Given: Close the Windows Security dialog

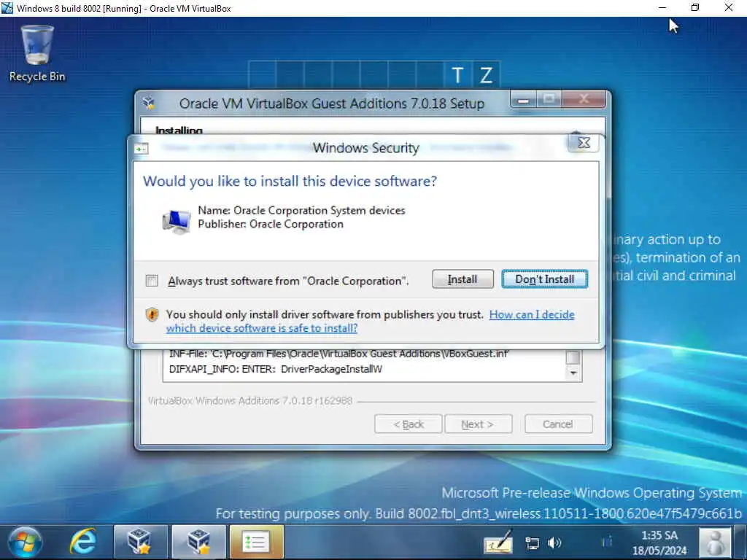Looking at the screenshot, I should pyautogui.click(x=584, y=143).
